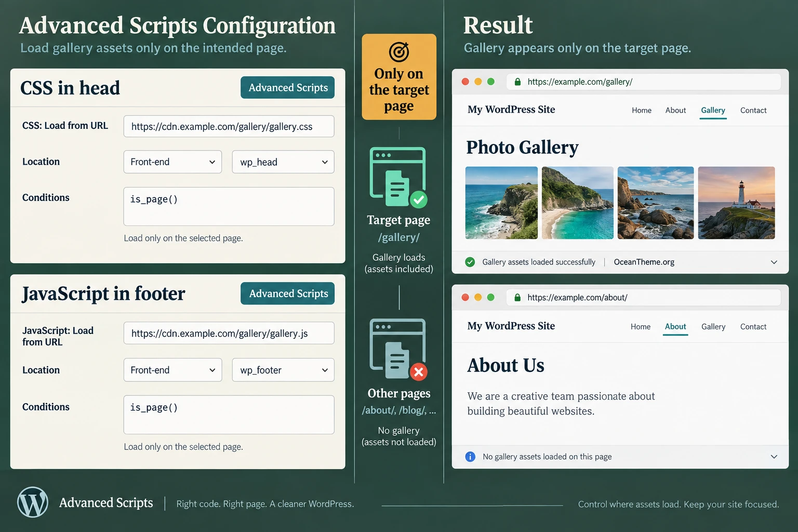
Task: Click the padlock icon beside the gallery URL
Action: pos(517,82)
